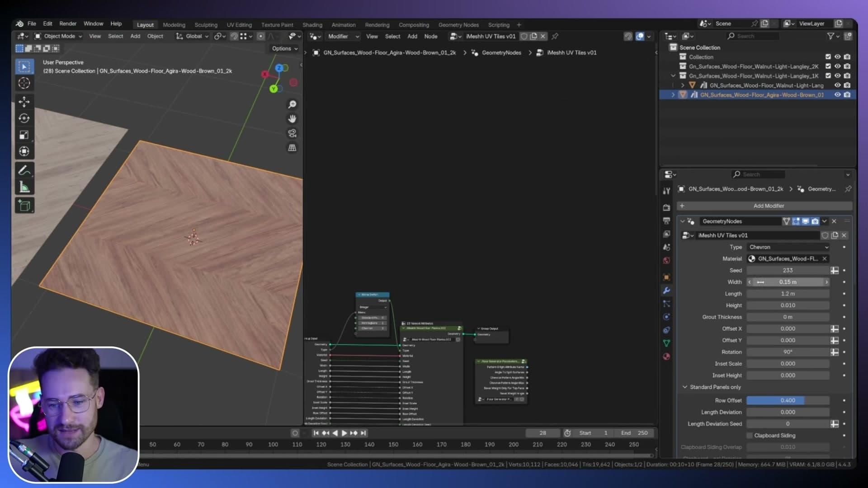Select the Add Cube tool
The height and width of the screenshot is (488, 868).
24,206
